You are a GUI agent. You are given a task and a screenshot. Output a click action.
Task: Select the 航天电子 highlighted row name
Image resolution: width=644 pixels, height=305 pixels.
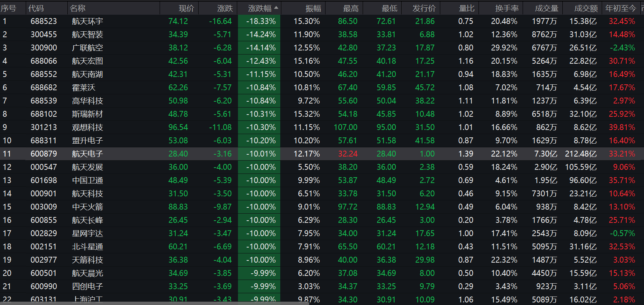87,154
